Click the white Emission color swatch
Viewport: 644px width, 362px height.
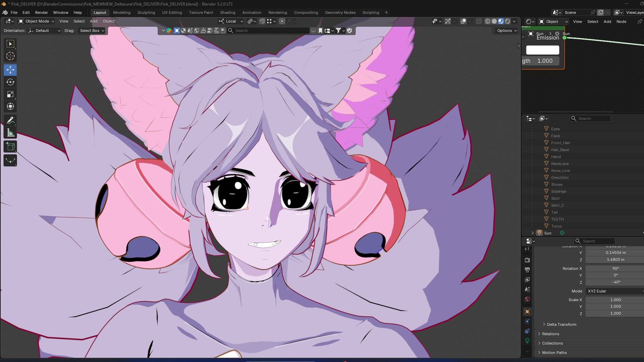542,50
